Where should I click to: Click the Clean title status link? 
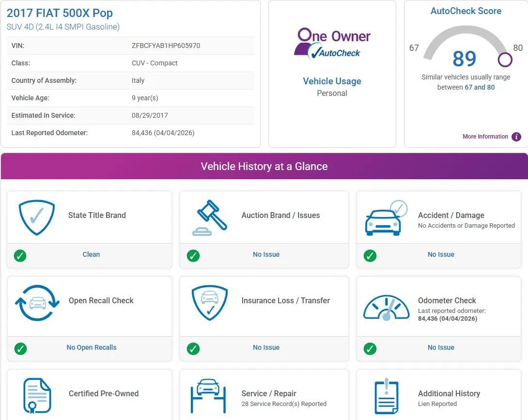[91, 254]
